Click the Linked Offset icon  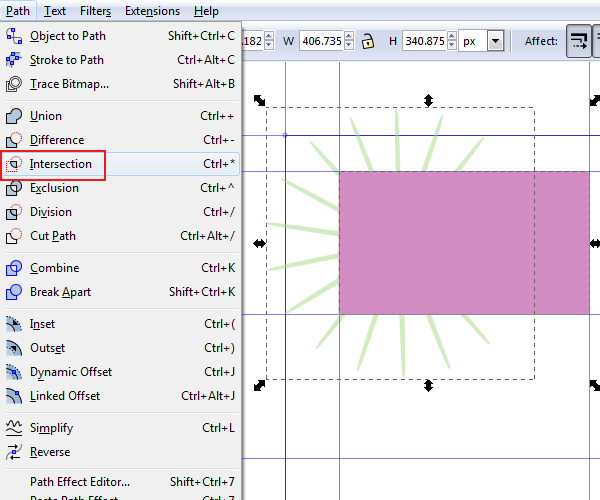14,396
